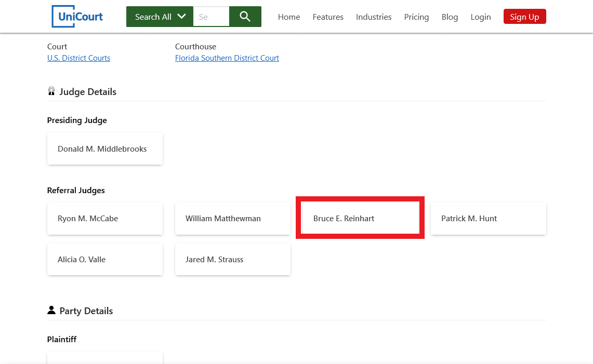Click the Referral Judges label
Screen dimensions: 593x364
tap(76, 190)
